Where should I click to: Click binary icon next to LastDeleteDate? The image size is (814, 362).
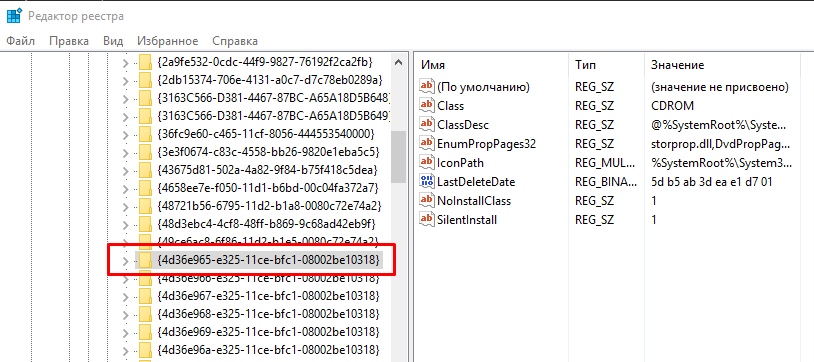[x=427, y=182]
